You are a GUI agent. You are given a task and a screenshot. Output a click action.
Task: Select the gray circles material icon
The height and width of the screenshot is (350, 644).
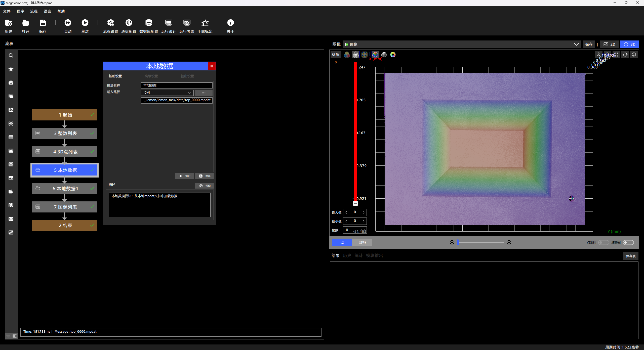point(355,55)
